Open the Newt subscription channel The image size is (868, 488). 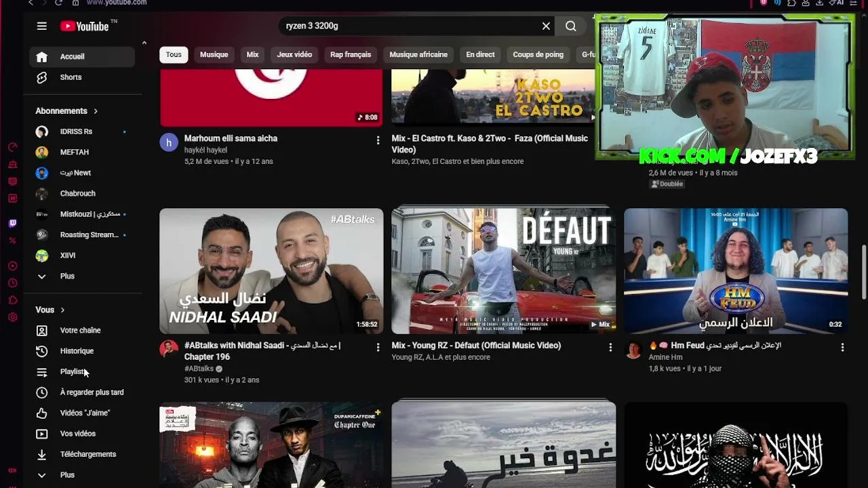click(x=82, y=173)
